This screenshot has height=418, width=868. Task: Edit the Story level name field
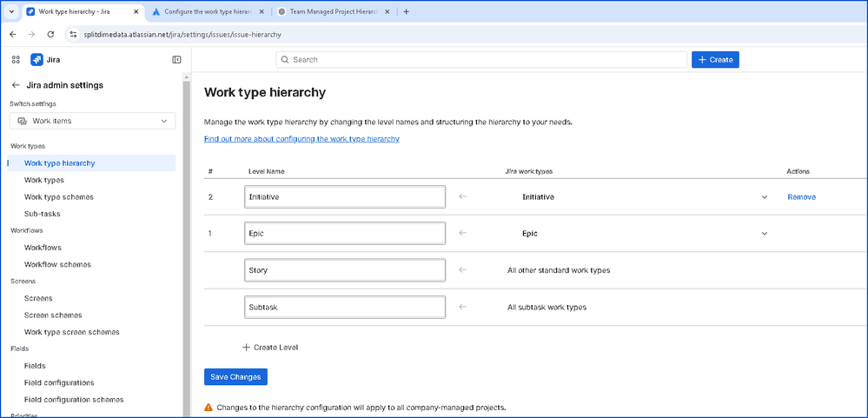[345, 270]
